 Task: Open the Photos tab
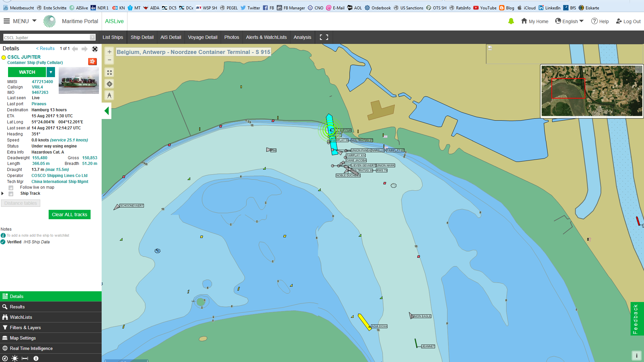(232, 37)
